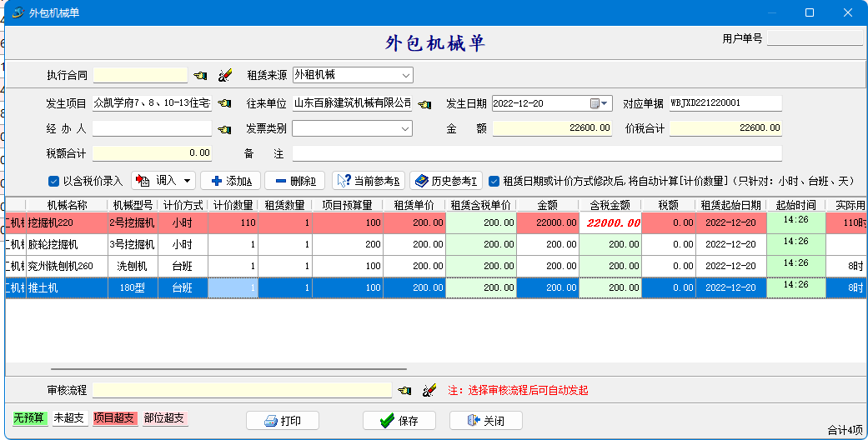Image resolution: width=868 pixels, height=440 pixels.
Task: Open the 发票类别 dropdown list
Action: pos(405,128)
